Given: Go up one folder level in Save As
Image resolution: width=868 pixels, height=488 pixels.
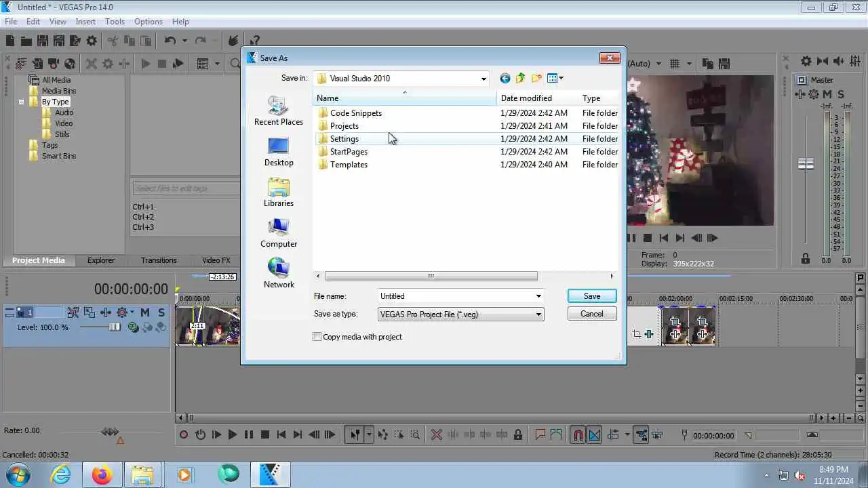Looking at the screenshot, I should point(521,79).
